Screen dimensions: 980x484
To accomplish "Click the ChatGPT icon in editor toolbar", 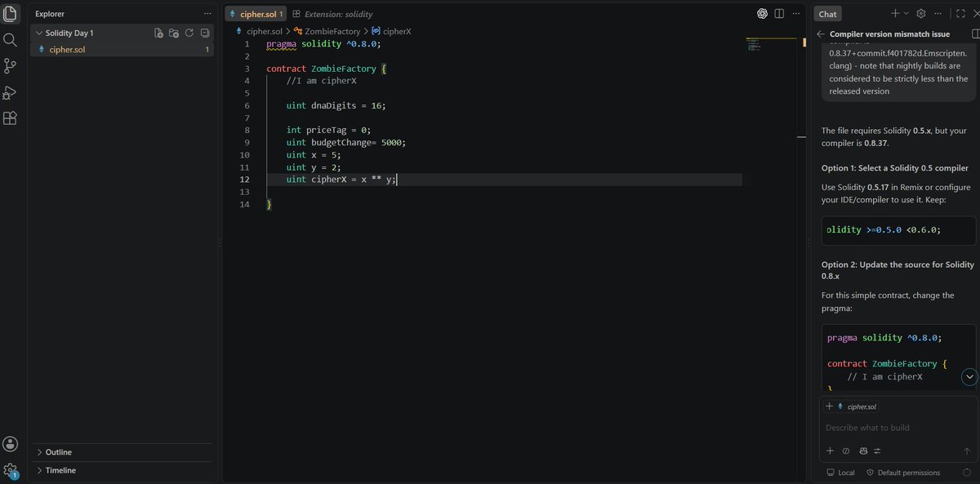I will pyautogui.click(x=762, y=14).
